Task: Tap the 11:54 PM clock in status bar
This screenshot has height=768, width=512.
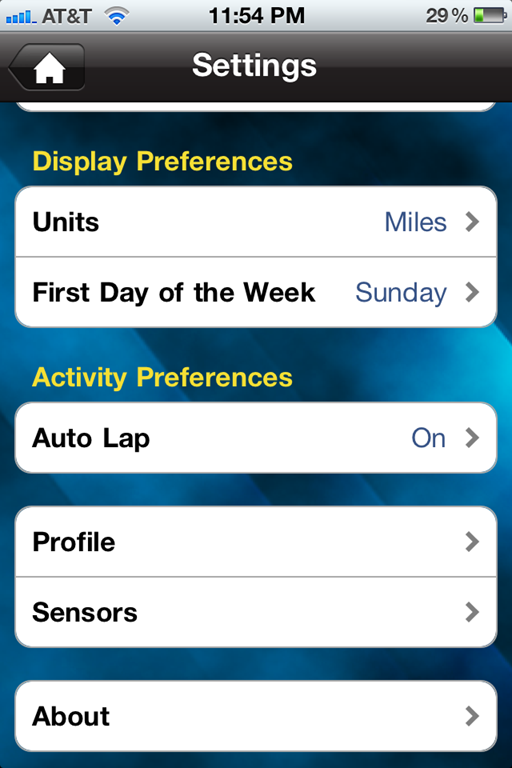Action: 257,16
